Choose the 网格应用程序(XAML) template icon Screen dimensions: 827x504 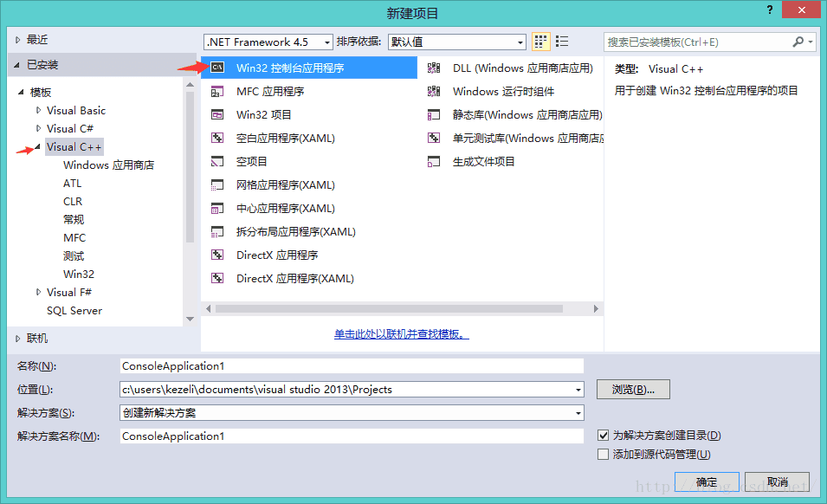[217, 185]
